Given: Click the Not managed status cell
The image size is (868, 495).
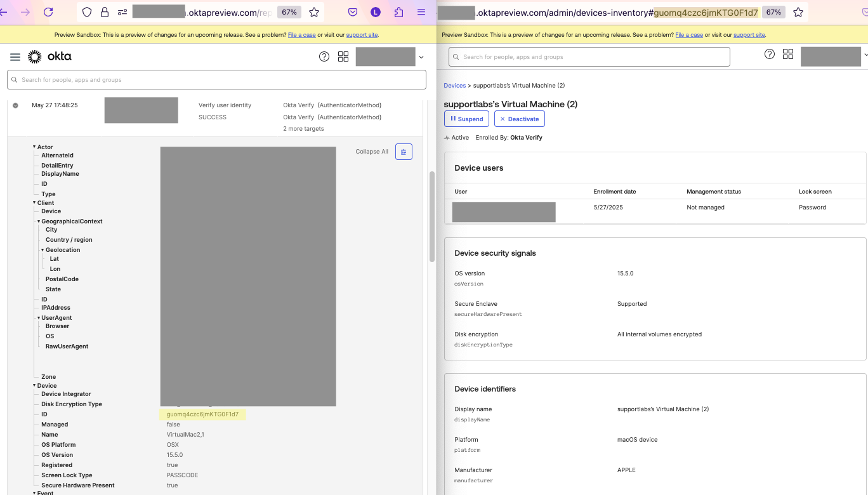Looking at the screenshot, I should 706,208.
